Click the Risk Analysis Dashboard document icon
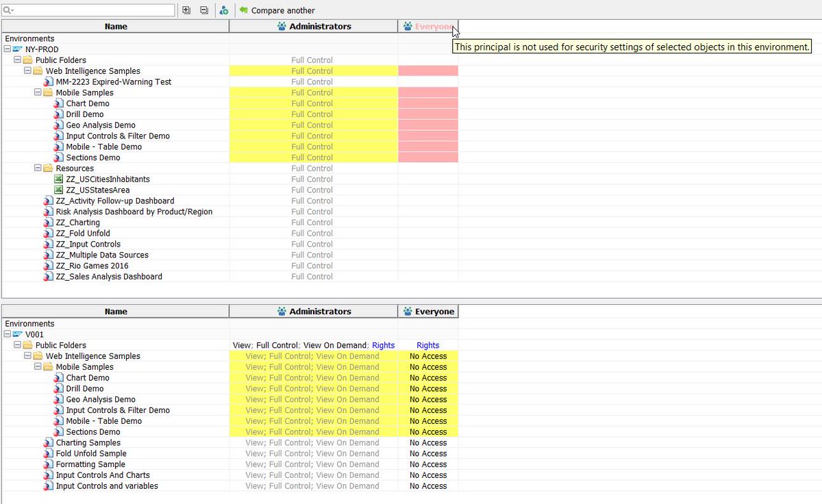This screenshot has width=822, height=504. click(x=49, y=212)
